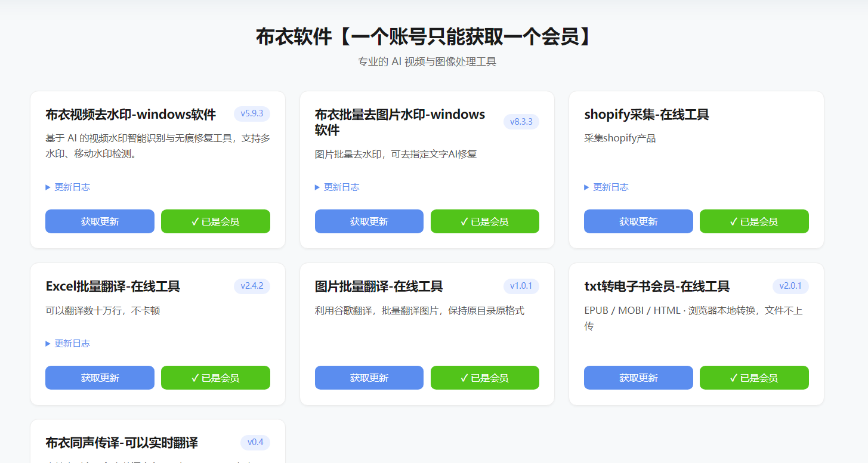Click the 布衣同声传译-可以实时翻译 title
Viewport: 868px width, 463px height.
coord(122,443)
